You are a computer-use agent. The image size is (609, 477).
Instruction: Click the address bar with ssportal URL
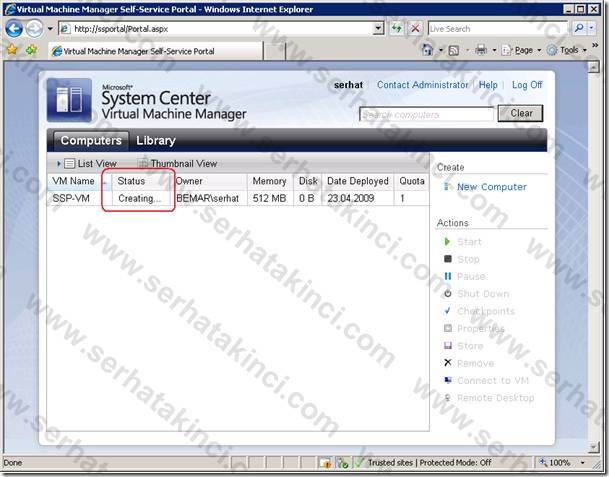pos(216,29)
